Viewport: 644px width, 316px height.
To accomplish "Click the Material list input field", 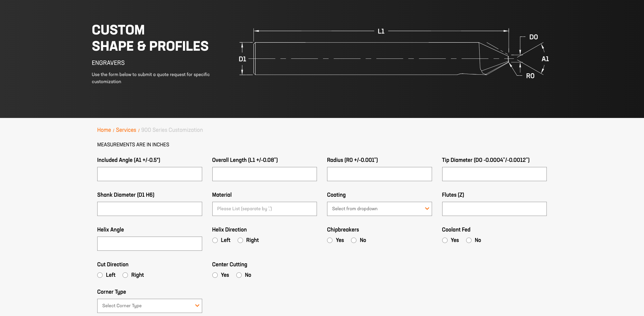I will (264, 209).
